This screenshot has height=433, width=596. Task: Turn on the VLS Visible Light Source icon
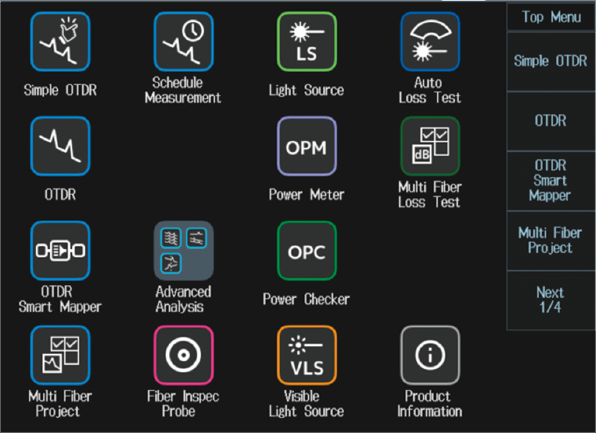click(307, 355)
